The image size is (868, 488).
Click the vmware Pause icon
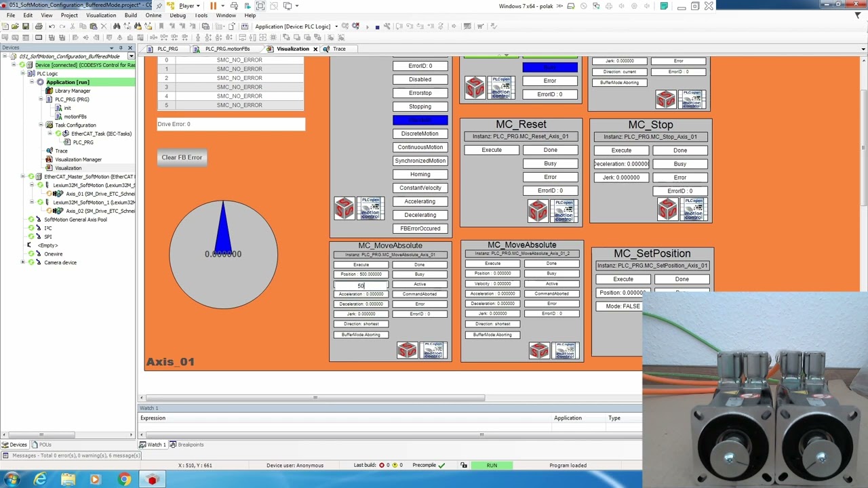tap(213, 5)
